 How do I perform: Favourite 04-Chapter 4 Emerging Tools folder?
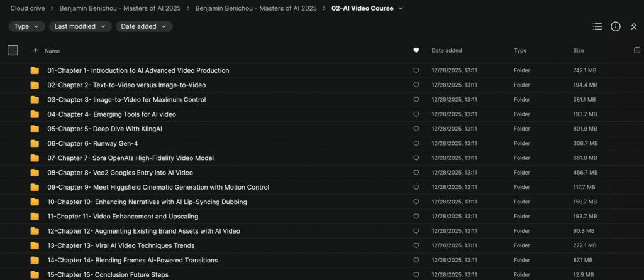tap(416, 114)
